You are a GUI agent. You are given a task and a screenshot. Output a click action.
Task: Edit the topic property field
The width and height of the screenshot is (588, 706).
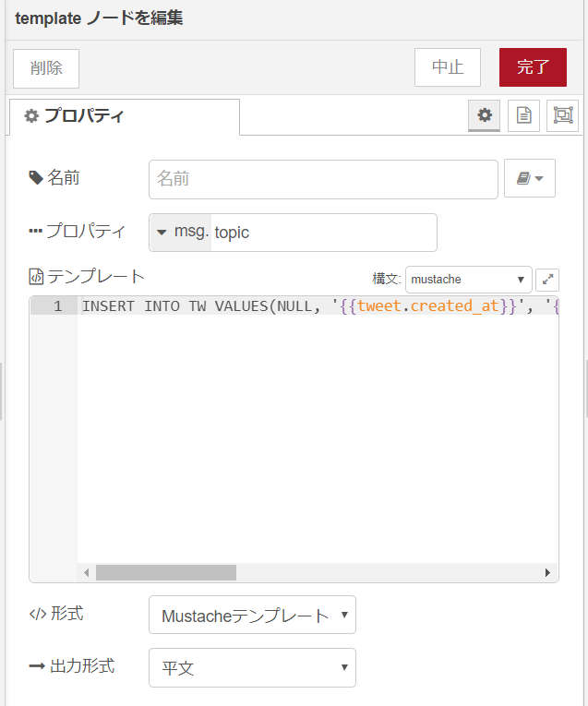pos(323,233)
